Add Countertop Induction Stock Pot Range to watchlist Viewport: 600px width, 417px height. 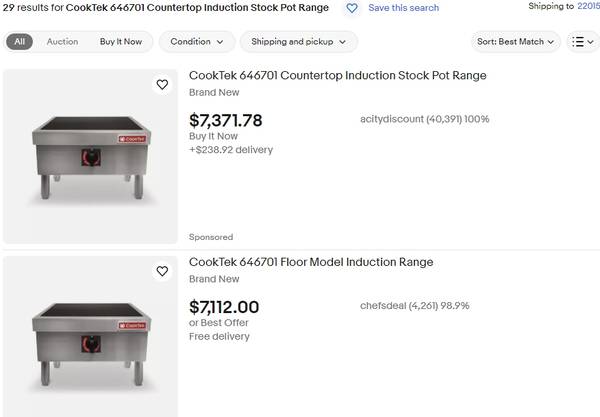coord(162,85)
